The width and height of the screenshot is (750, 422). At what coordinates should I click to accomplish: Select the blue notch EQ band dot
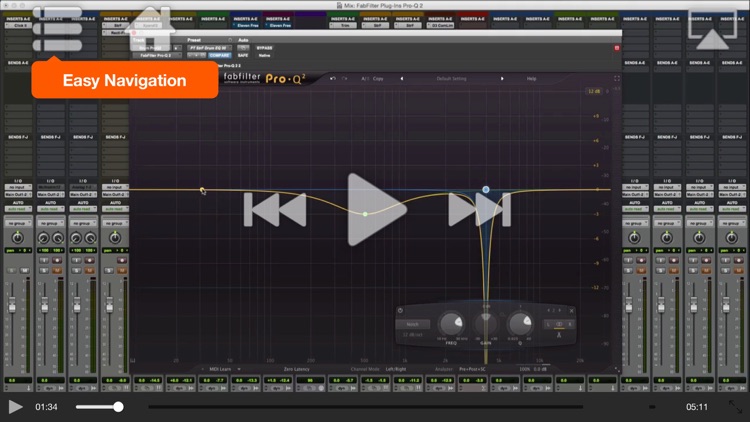(x=485, y=189)
